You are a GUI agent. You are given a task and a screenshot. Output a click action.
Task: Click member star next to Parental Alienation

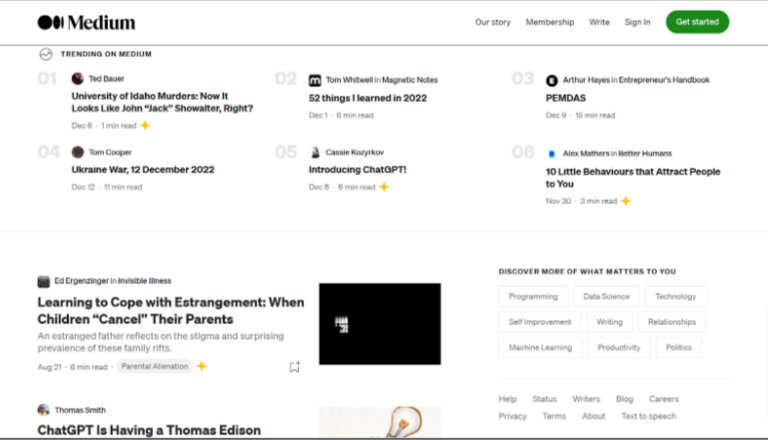(x=202, y=366)
